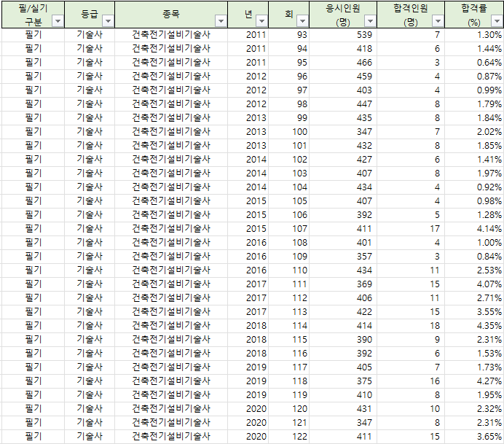Click 회 cell with value 101

coord(289,145)
